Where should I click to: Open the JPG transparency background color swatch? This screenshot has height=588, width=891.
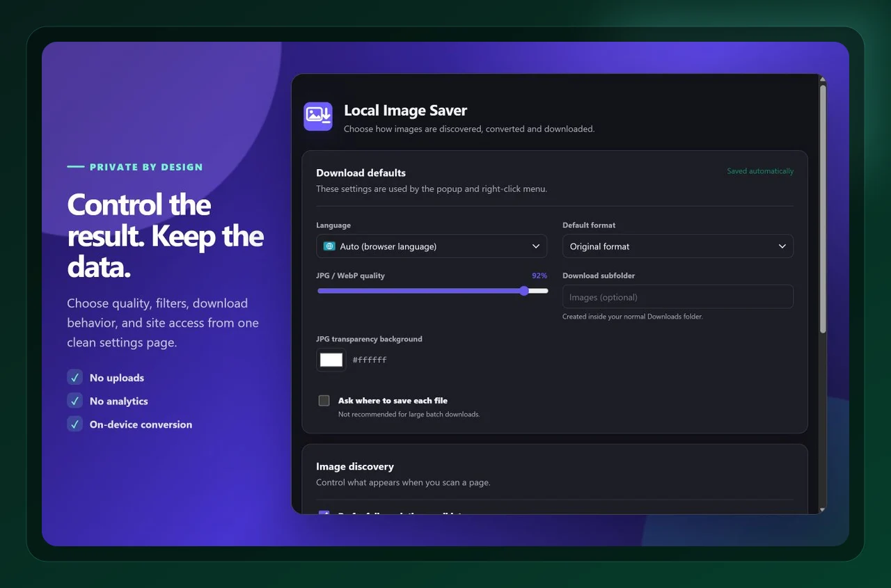[x=331, y=360]
